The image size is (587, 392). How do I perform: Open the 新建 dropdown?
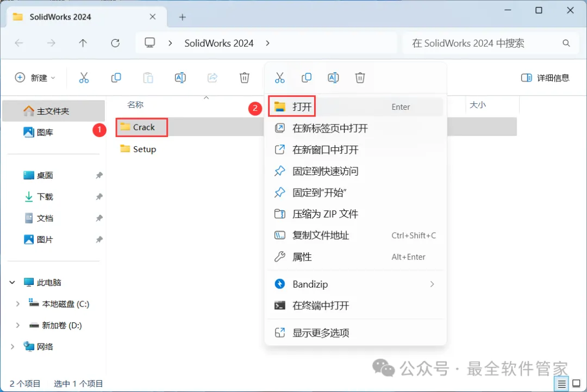(35, 78)
